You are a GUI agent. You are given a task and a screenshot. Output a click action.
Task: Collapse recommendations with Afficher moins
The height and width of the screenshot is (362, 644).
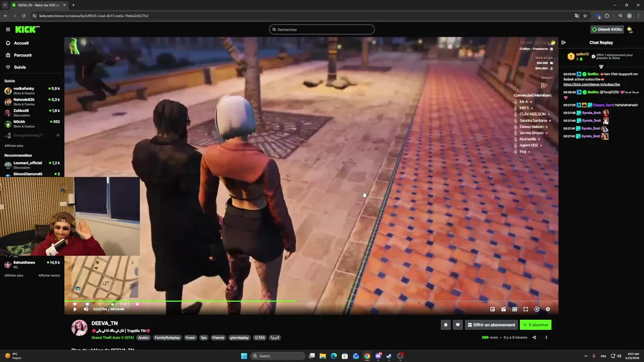(x=49, y=276)
